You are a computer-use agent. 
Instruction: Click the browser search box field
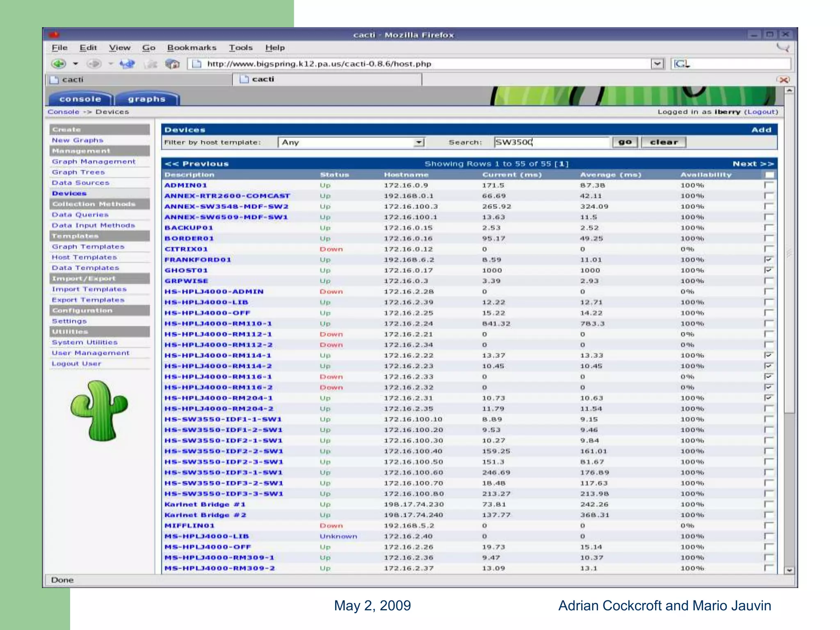click(731, 64)
